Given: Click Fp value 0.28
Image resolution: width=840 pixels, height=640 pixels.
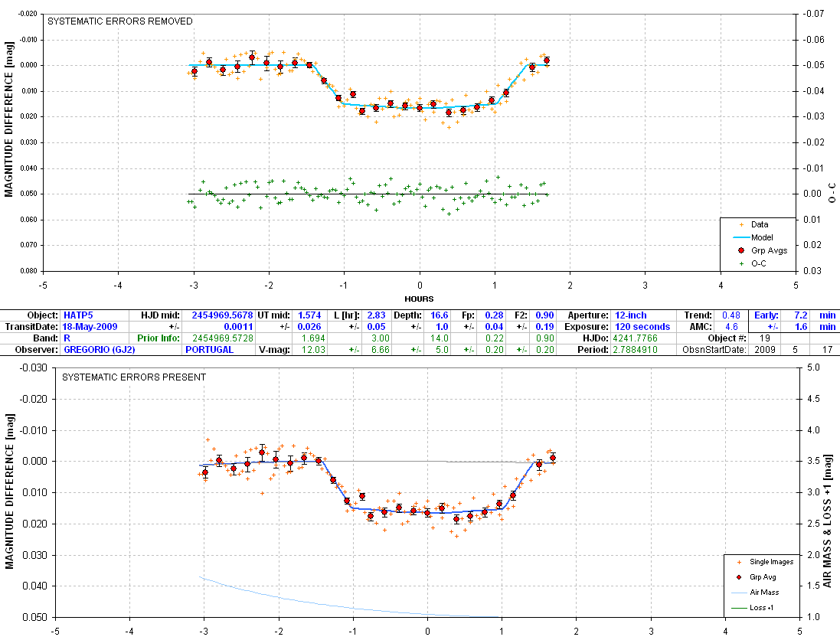Looking at the screenshot, I should pyautogui.click(x=494, y=315).
